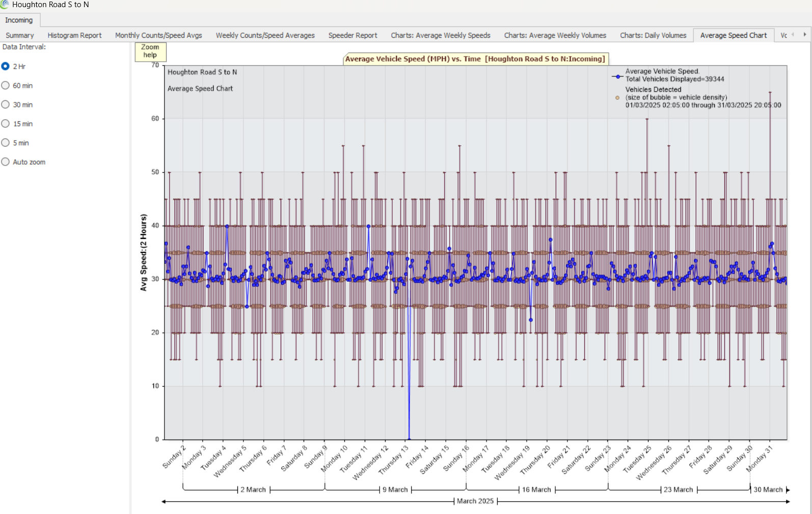The height and width of the screenshot is (514, 812).
Task: Switch the interval to 5 min
Action: [x=6, y=143]
